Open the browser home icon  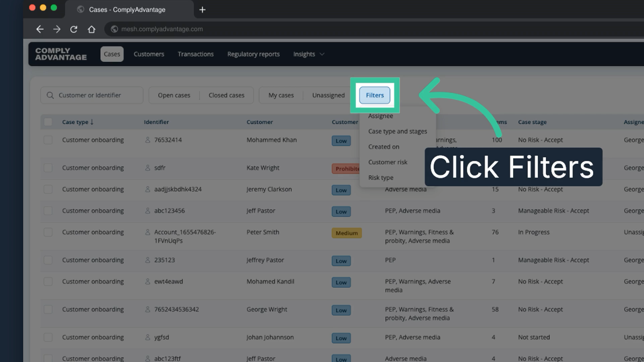coord(91,29)
